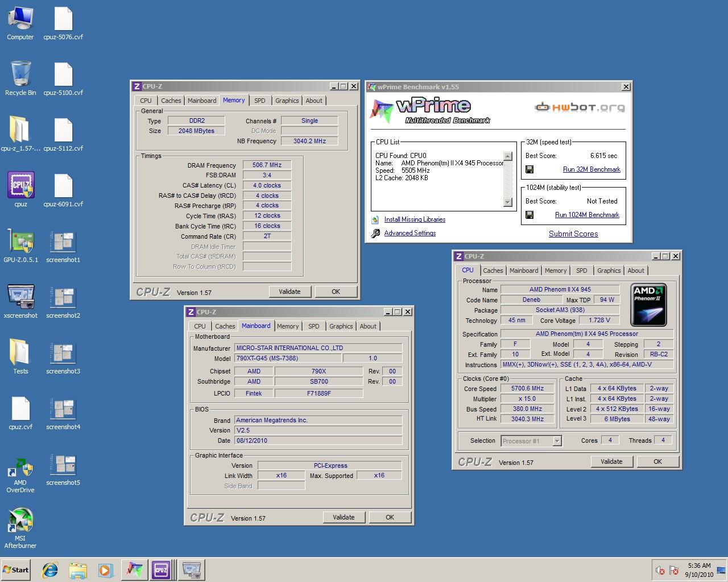This screenshot has width=728, height=582.
Task: Click the DRAM Frequency value field
Action: point(267,165)
